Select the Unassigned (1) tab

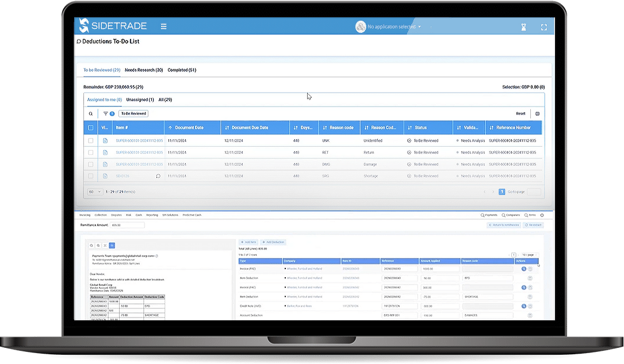click(140, 99)
